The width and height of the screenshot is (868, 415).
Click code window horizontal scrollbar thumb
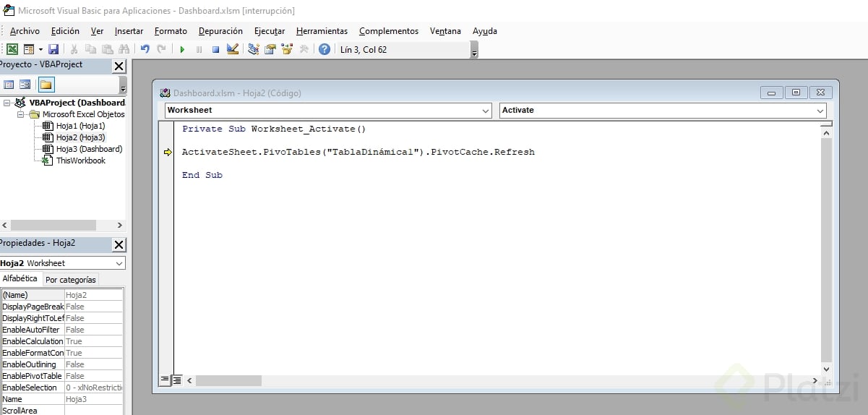click(228, 380)
